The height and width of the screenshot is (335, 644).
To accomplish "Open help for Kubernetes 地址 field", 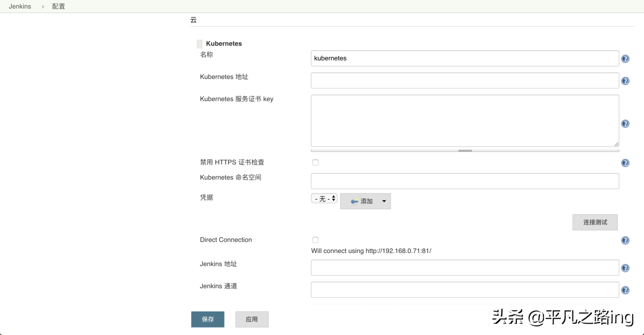I will click(625, 81).
